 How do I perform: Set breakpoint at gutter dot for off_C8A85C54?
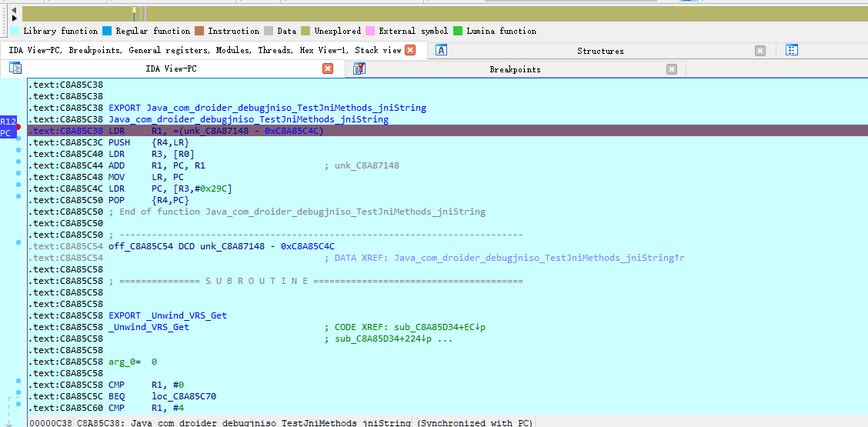[x=18, y=242]
